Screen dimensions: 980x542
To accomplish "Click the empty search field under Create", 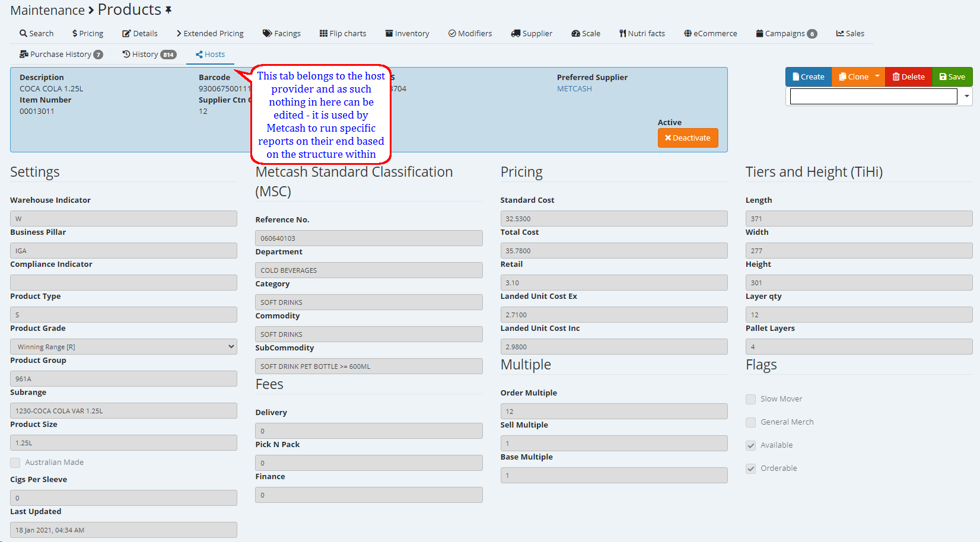I will [873, 97].
